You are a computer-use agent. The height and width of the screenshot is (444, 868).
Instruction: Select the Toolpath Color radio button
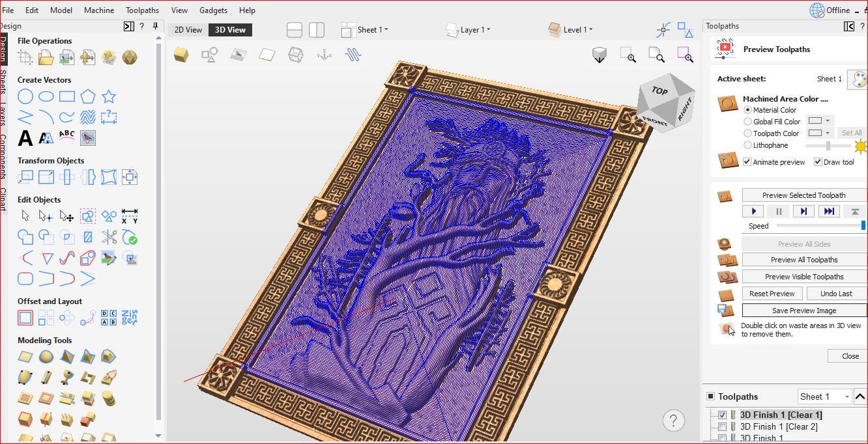(747, 133)
